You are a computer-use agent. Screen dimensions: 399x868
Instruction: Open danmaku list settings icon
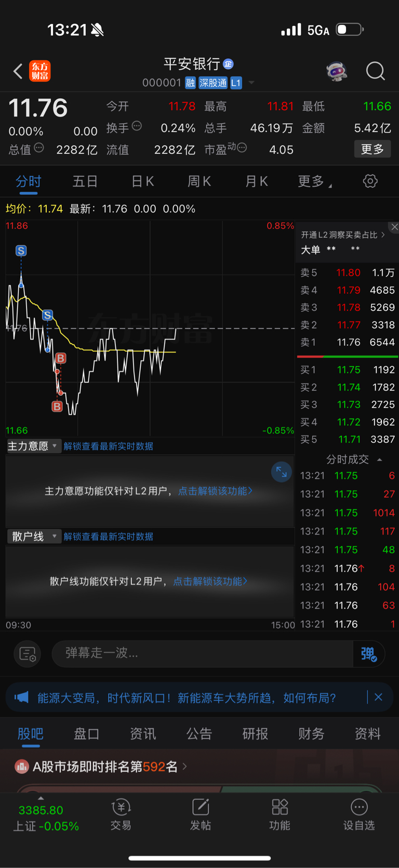(x=27, y=654)
